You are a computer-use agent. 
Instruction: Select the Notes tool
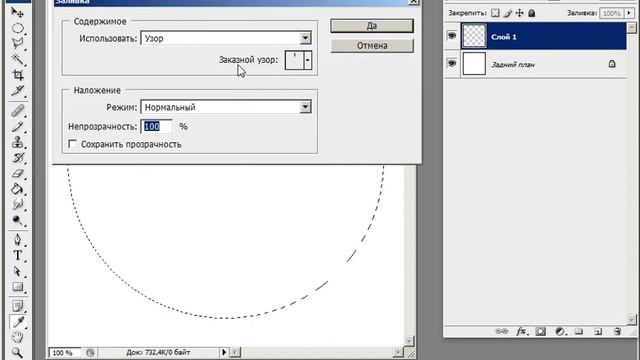17,306
